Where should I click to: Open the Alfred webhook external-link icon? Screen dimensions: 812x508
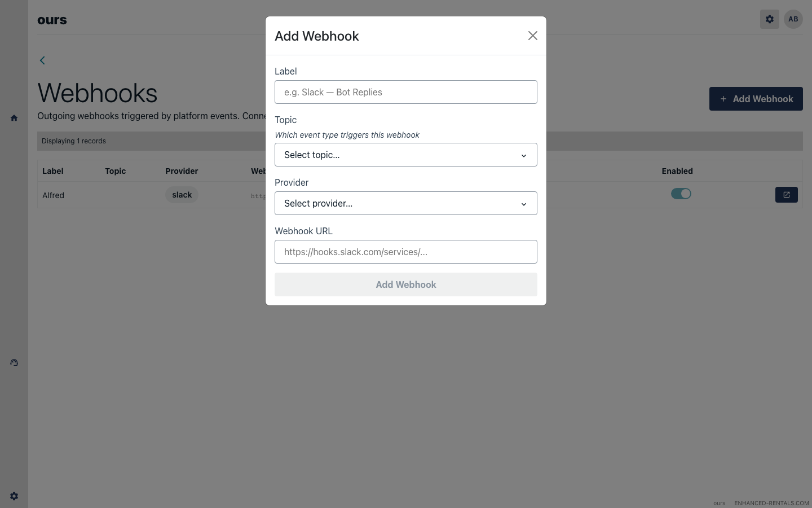[x=786, y=195]
